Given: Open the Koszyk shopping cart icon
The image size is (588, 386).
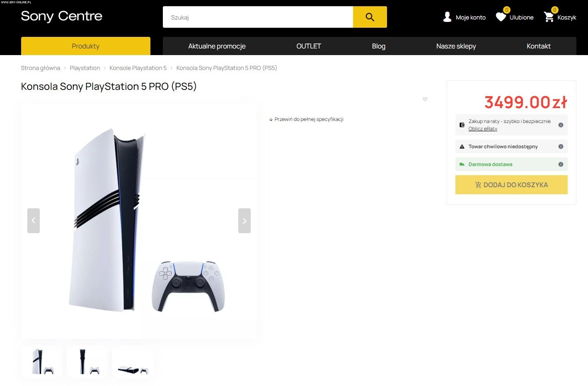Looking at the screenshot, I should (549, 17).
